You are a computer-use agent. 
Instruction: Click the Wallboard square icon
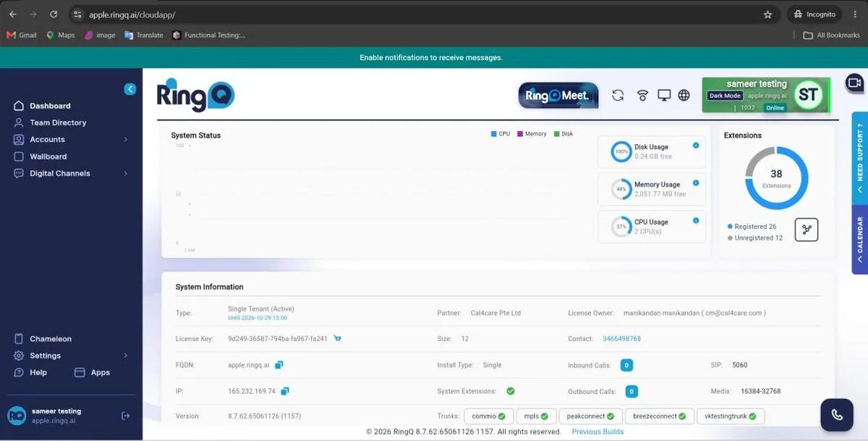[19, 156]
